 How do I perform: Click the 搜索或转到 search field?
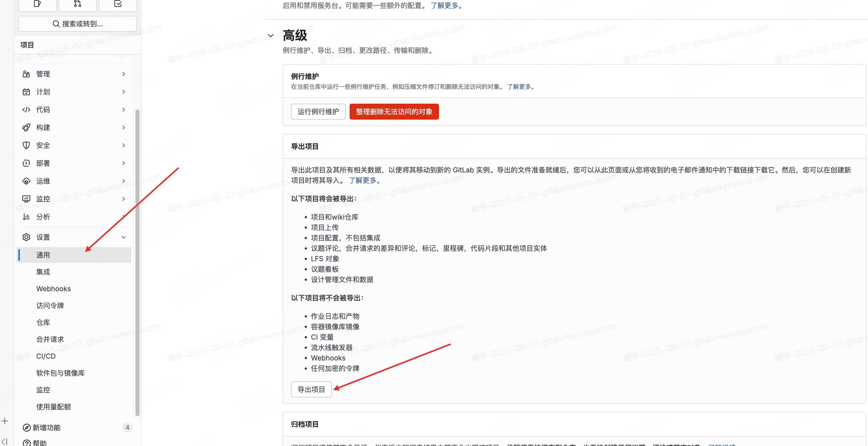coord(77,24)
